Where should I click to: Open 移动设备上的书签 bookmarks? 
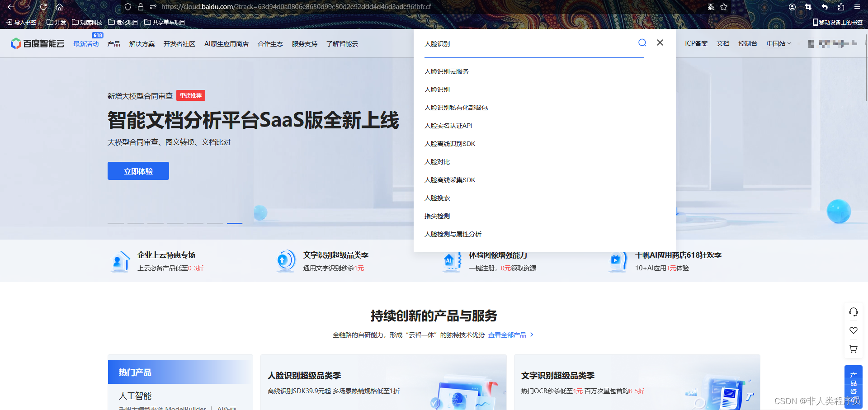point(838,22)
